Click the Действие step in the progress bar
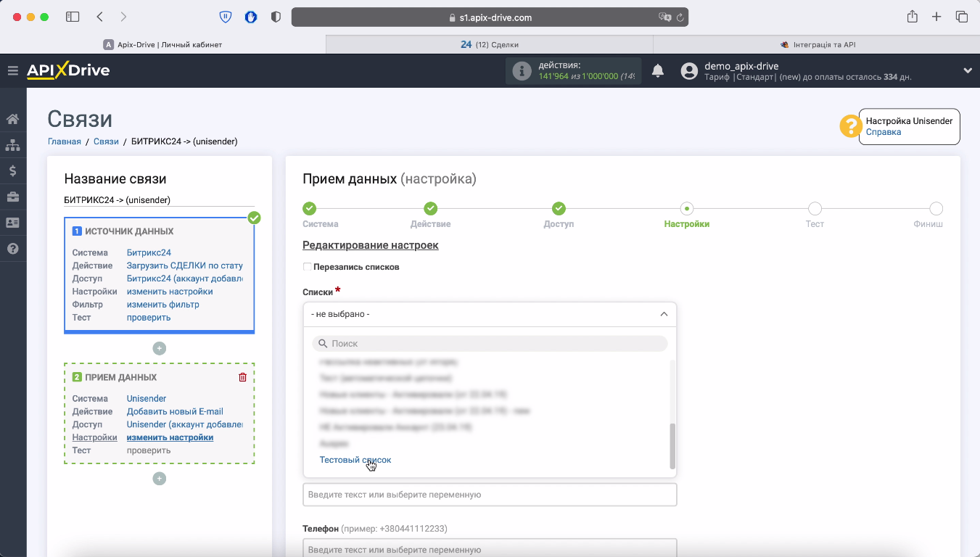This screenshot has width=980, height=557. pos(431,209)
